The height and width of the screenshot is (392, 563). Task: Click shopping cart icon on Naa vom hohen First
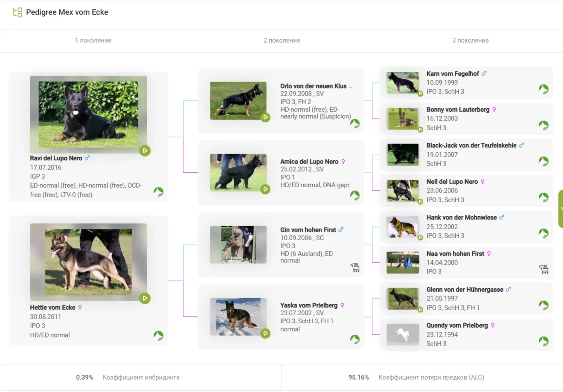[x=543, y=269]
